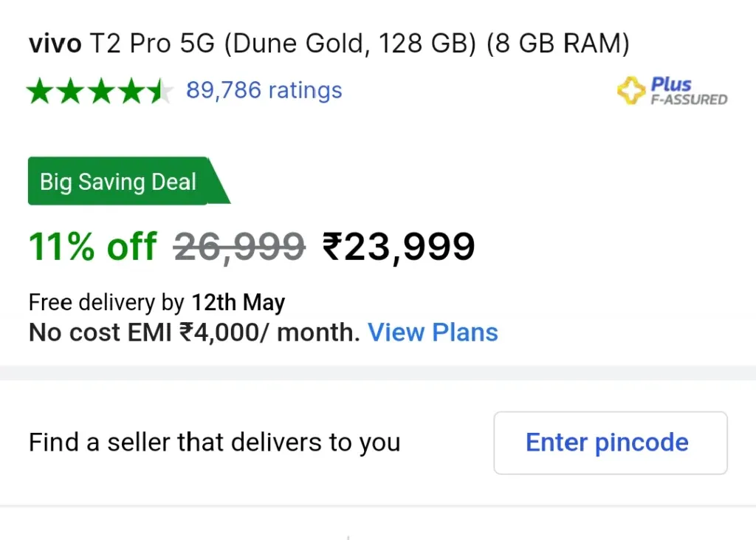The image size is (756, 540).
Task: Open View Plans for EMI
Action: coord(433,332)
